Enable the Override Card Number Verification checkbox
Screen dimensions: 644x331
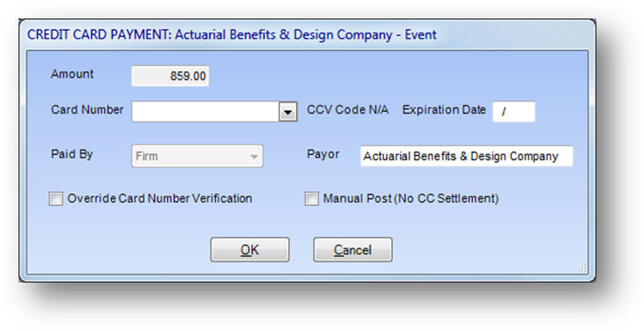pos(56,199)
